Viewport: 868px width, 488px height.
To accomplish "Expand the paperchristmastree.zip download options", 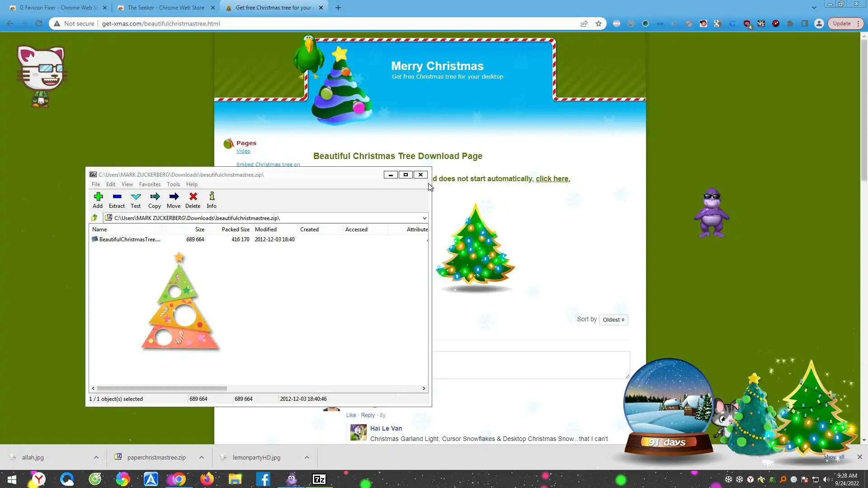I will [x=202, y=457].
